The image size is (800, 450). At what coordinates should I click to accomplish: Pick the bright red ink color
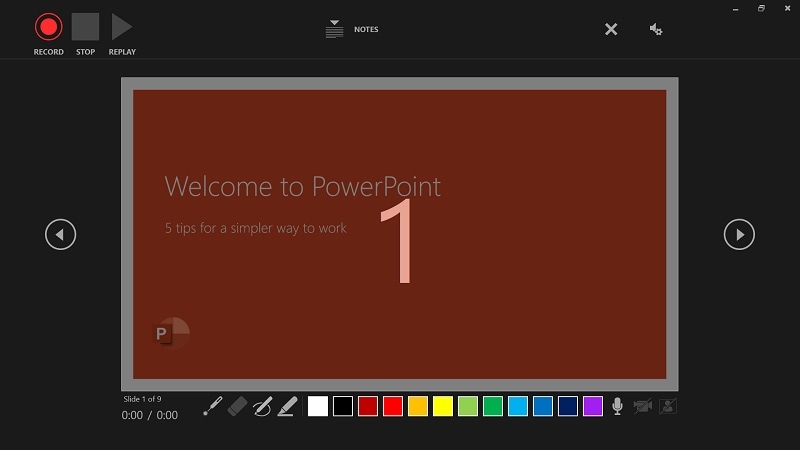393,406
